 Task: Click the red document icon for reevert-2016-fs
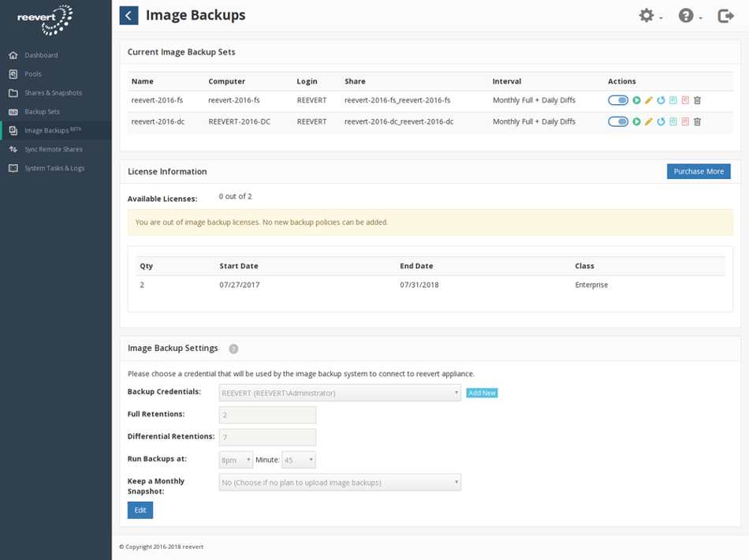pyautogui.click(x=685, y=100)
